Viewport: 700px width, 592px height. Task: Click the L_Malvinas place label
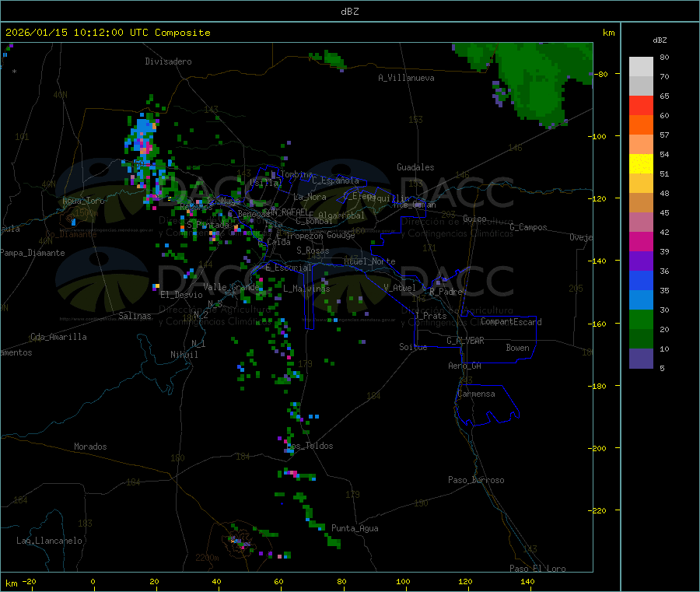click(x=306, y=289)
